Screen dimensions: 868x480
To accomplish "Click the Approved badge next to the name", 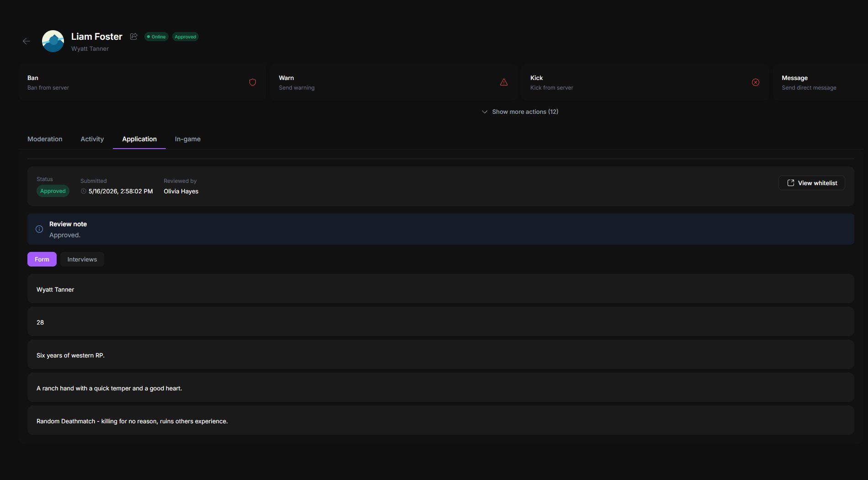I will coord(185,37).
